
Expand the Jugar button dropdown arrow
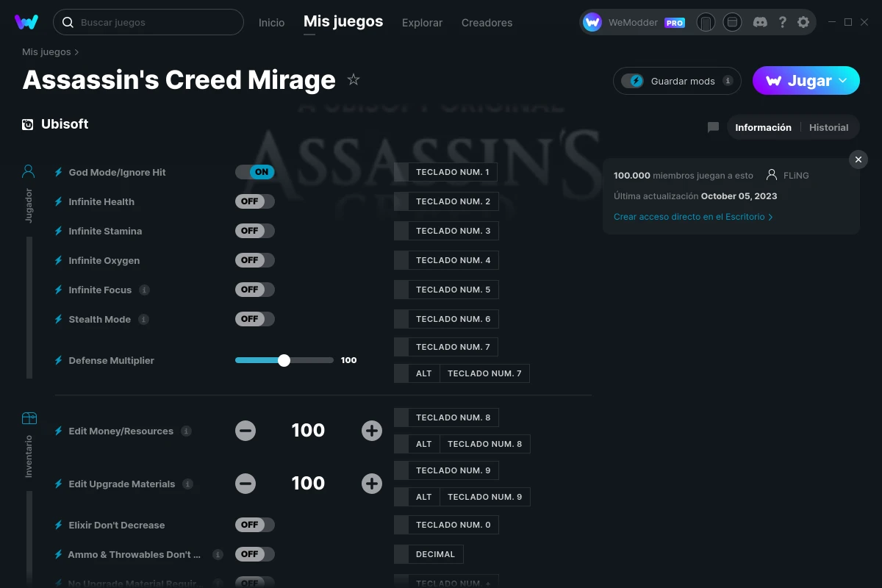click(843, 81)
